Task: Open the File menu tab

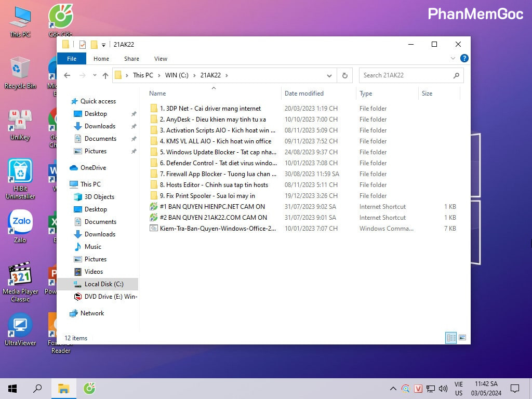Action: [71, 59]
